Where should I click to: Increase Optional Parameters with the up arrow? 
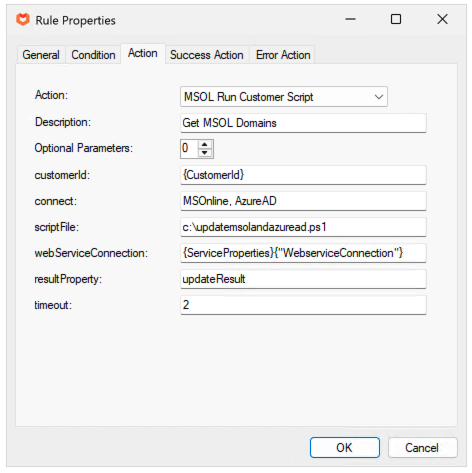(205, 145)
